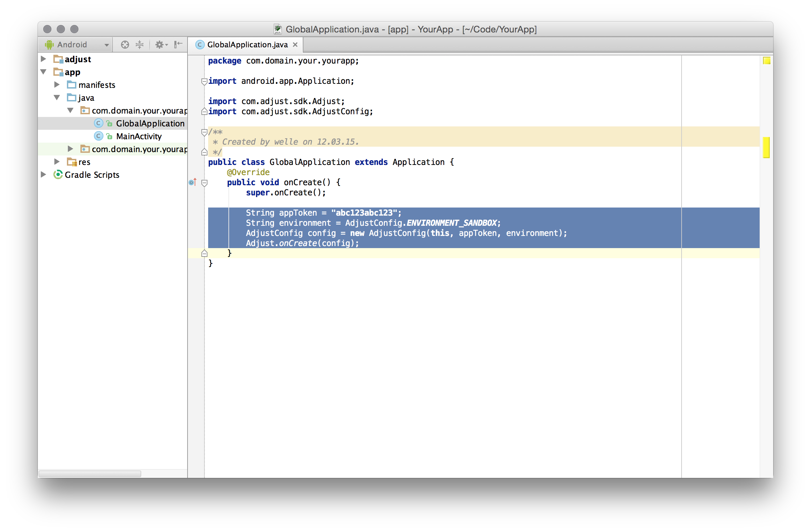This screenshot has height=532, width=811.
Task: Expand the adjust module
Action: pyautogui.click(x=44, y=59)
